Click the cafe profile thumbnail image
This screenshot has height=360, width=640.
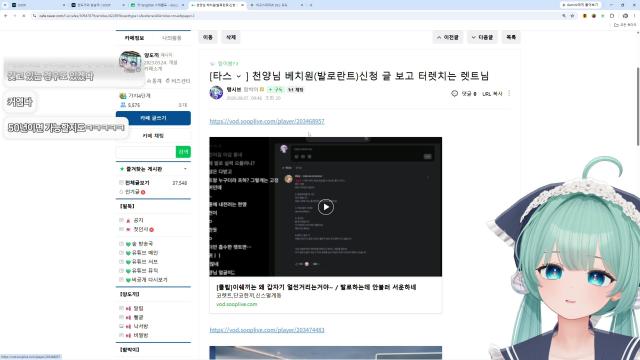[x=130, y=62]
